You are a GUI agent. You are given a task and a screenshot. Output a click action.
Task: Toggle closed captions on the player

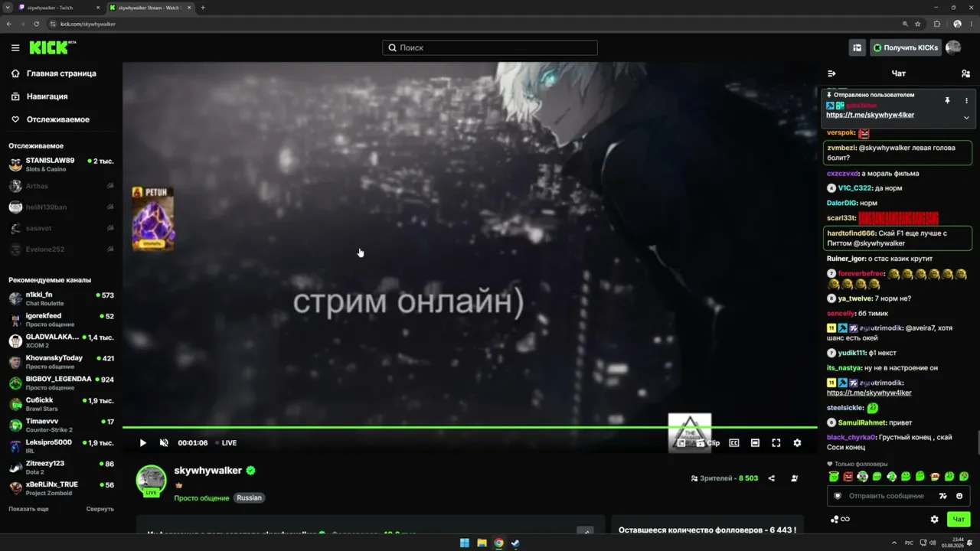[733, 442]
